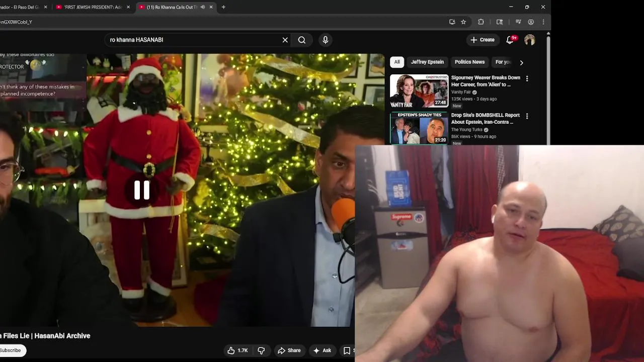
Task: Open the Drop Site's BOMBSHELL Report title
Action: click(486, 119)
